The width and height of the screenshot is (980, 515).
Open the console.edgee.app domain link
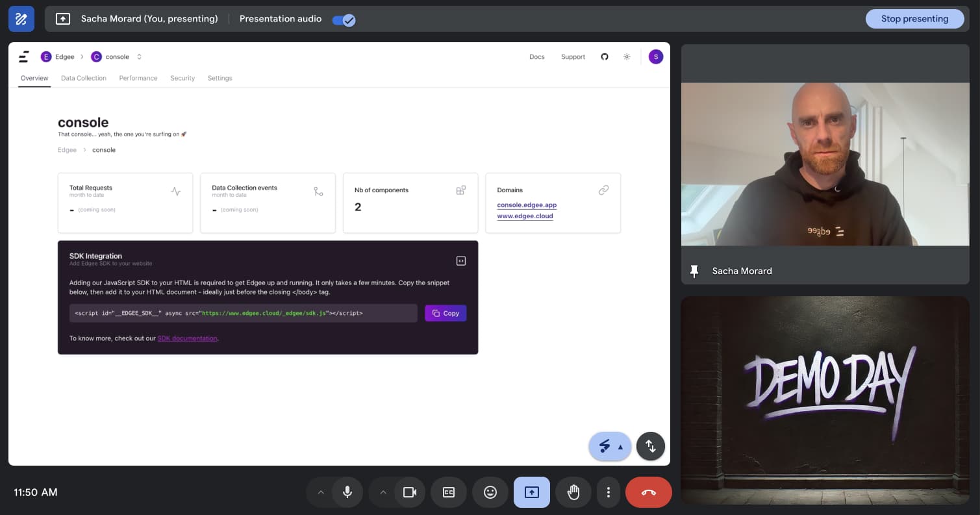coord(527,205)
